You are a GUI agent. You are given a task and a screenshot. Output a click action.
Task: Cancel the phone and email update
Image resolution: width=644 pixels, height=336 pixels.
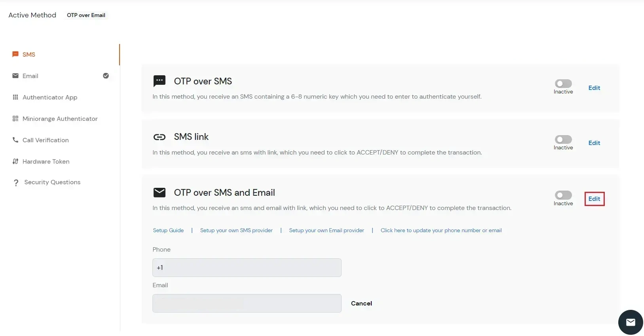tap(361, 303)
